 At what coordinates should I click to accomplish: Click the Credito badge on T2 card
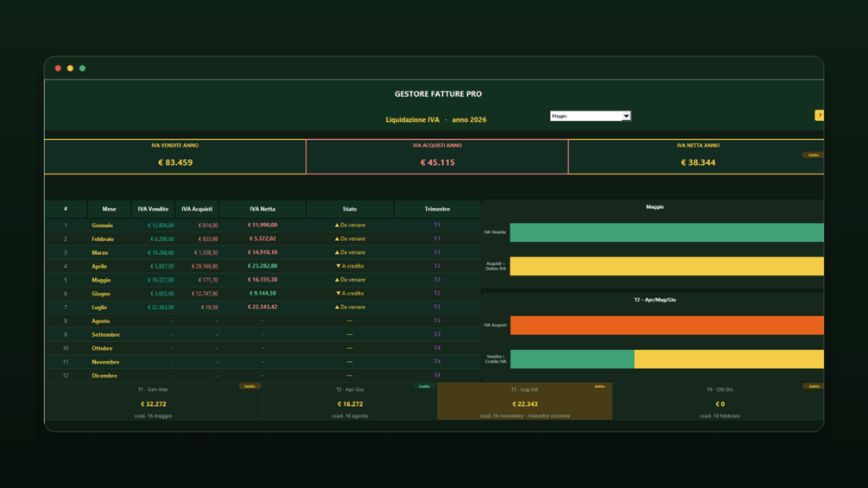[424, 386]
